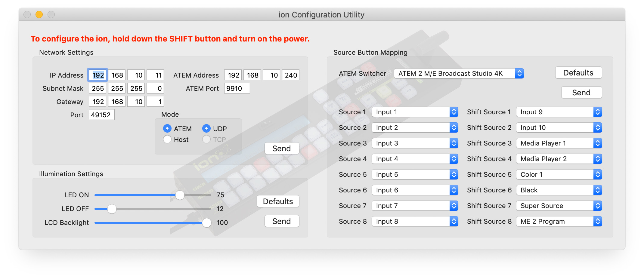
Task: Open the Source 7 input dropdown
Action: coord(415,206)
